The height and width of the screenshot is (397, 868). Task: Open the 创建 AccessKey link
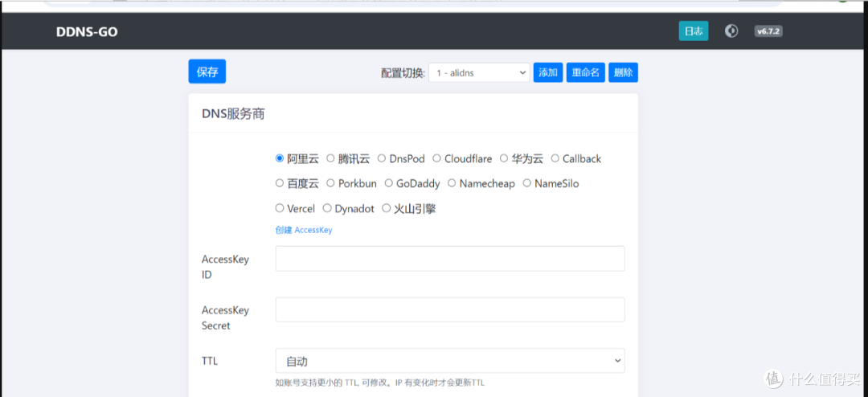pyautogui.click(x=304, y=230)
